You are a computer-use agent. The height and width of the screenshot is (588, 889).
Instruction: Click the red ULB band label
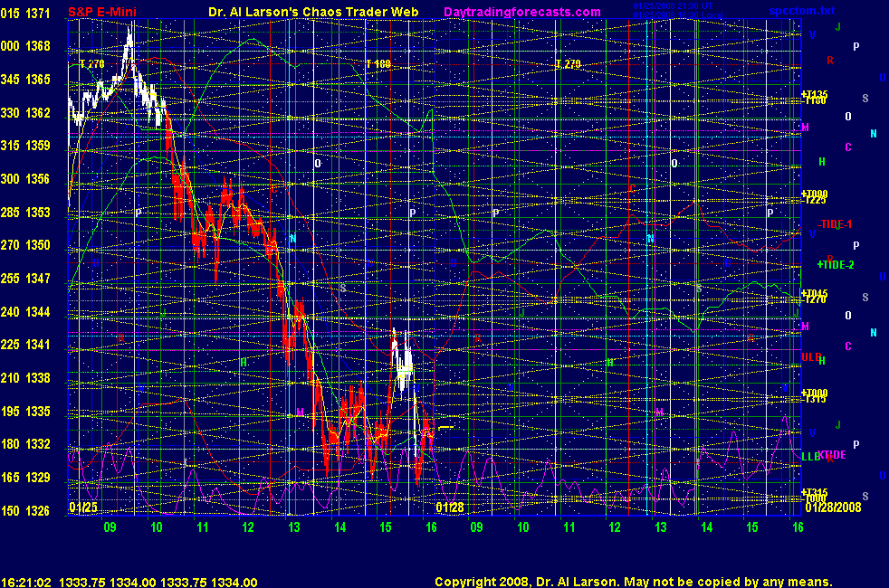point(811,357)
